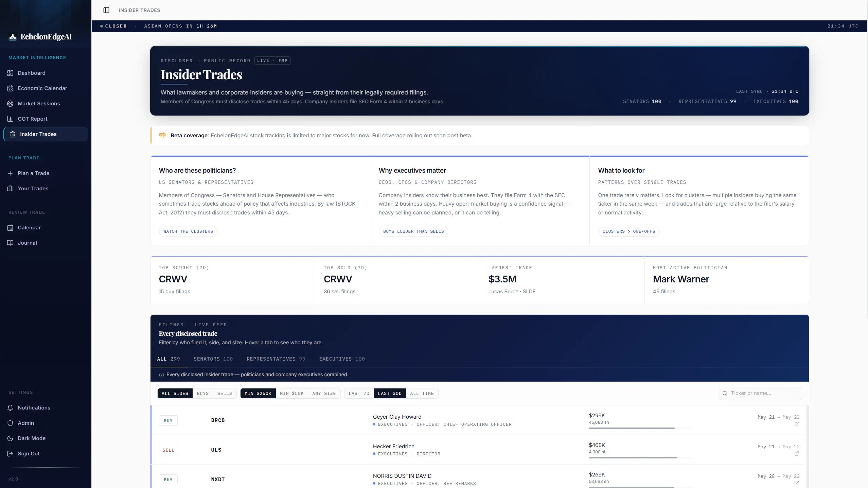Click the name NORRIS DUSTIN DAVID
The width and height of the screenshot is (868, 488).
point(402,476)
